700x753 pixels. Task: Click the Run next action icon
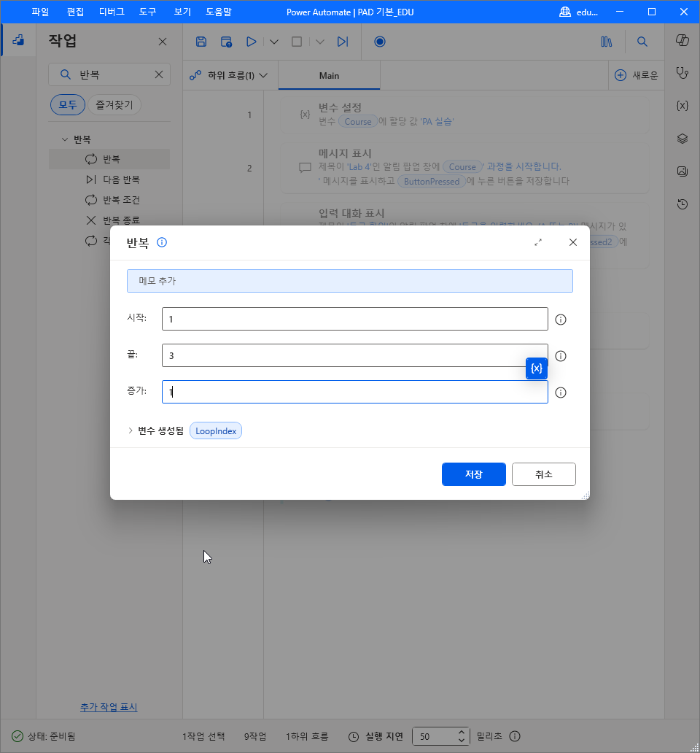[x=343, y=42]
